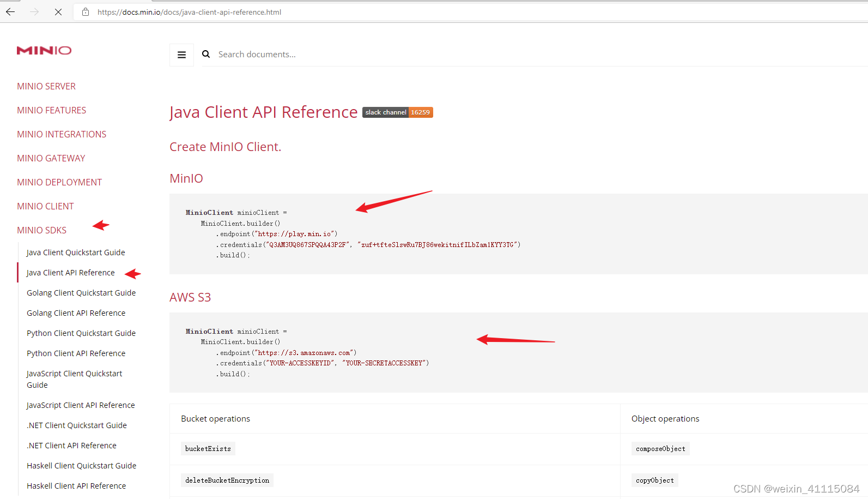Open JavaScript Client Quickstart Guide
Image resolution: width=868 pixels, height=499 pixels.
74,379
